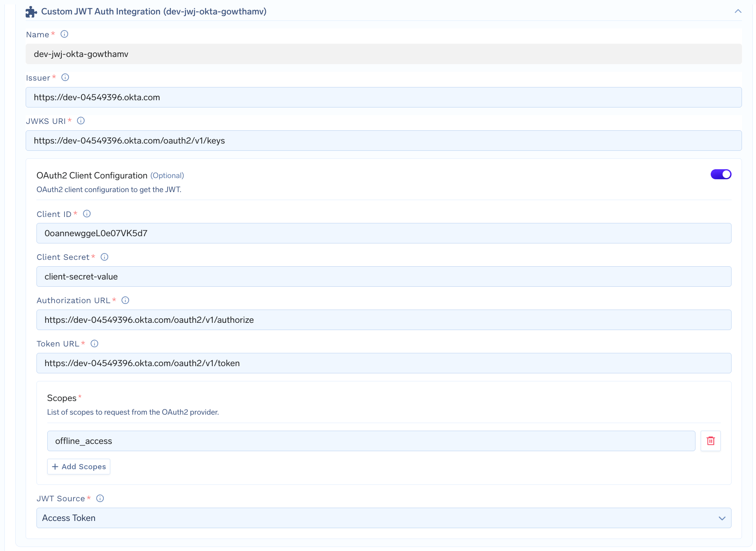
Task: Edit the Issuer URL field
Action: [x=384, y=97]
